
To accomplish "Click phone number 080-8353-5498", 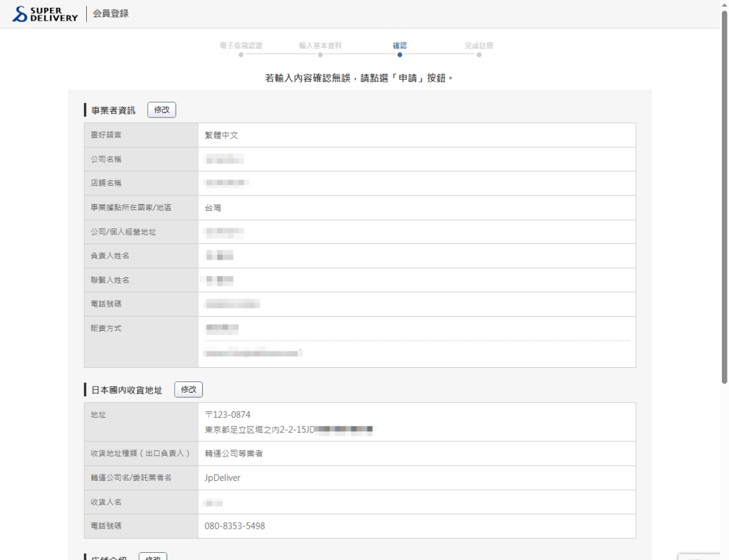I will 235,526.
